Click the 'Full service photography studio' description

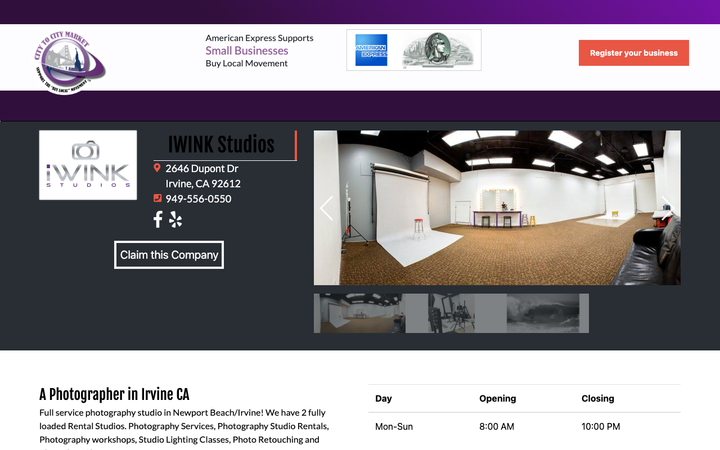tap(184, 426)
